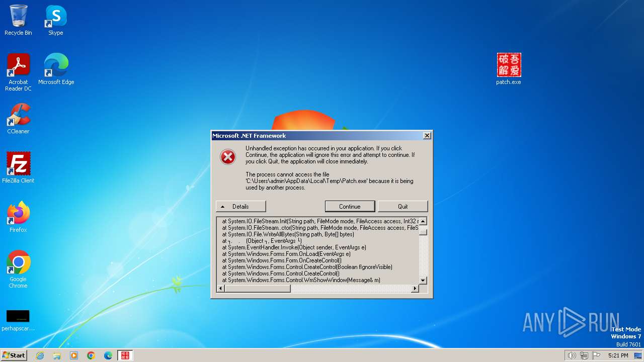
Task: Open the Start menu
Action: [x=14, y=355]
